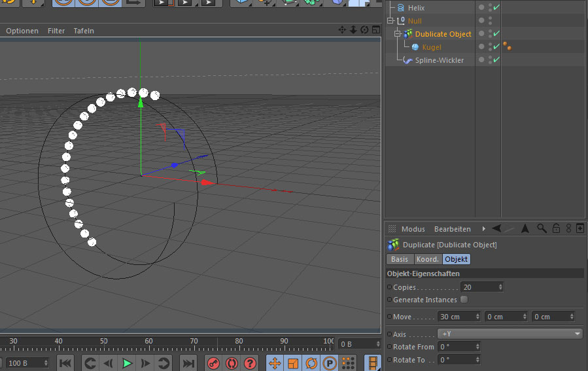588x371 pixels.
Task: Switch to the Koord. tab
Action: point(427,259)
